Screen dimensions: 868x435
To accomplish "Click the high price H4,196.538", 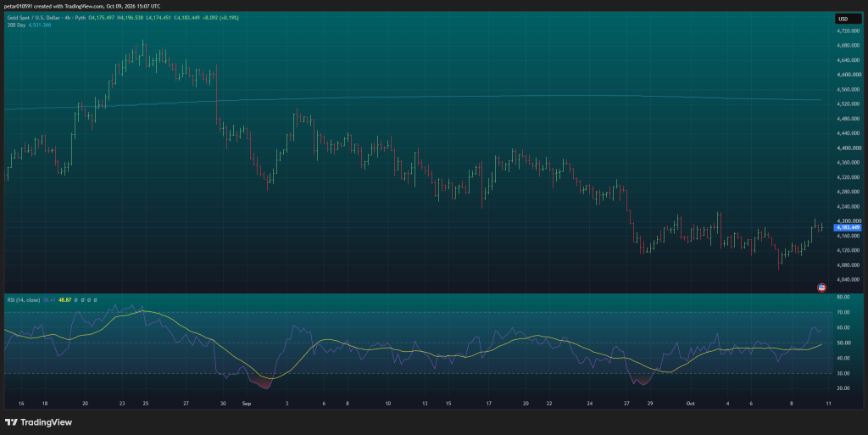I will tap(130, 18).
